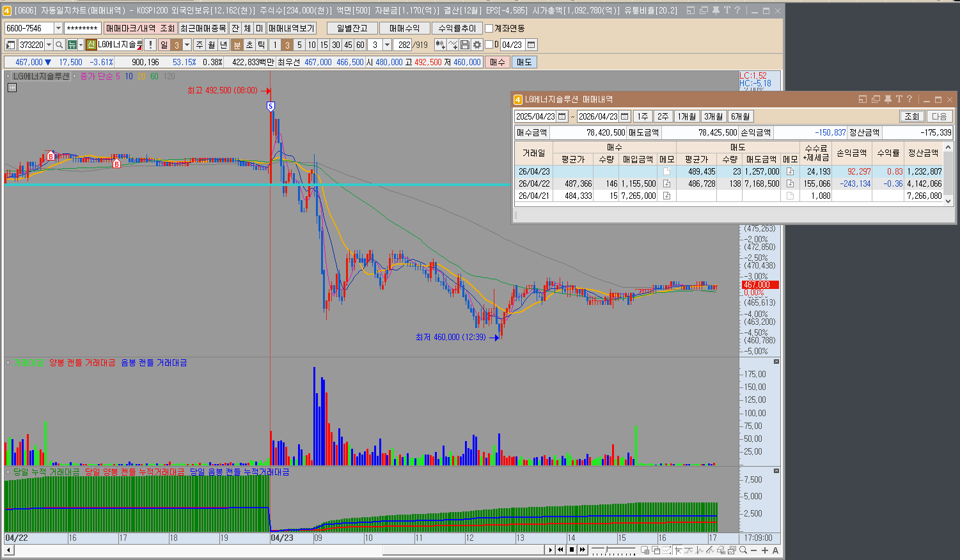960x560 pixels.
Task: Click the 조회 button in 매매내역 window
Action: 911,116
